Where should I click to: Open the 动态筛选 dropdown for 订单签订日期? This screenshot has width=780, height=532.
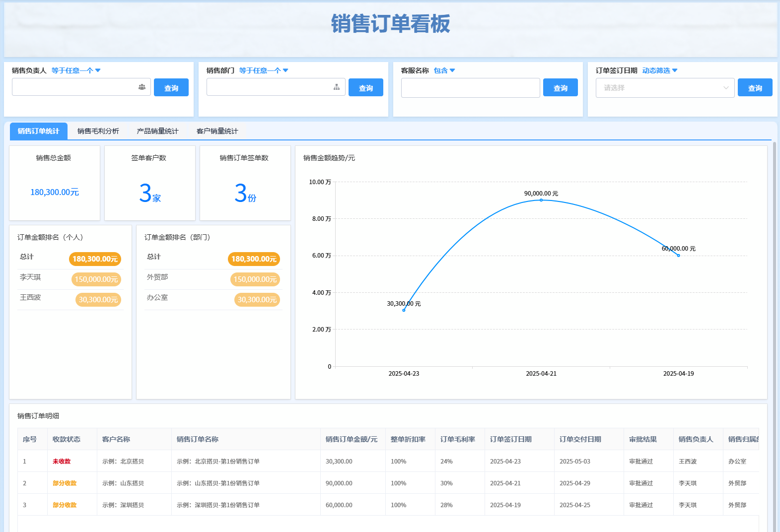[x=660, y=70]
